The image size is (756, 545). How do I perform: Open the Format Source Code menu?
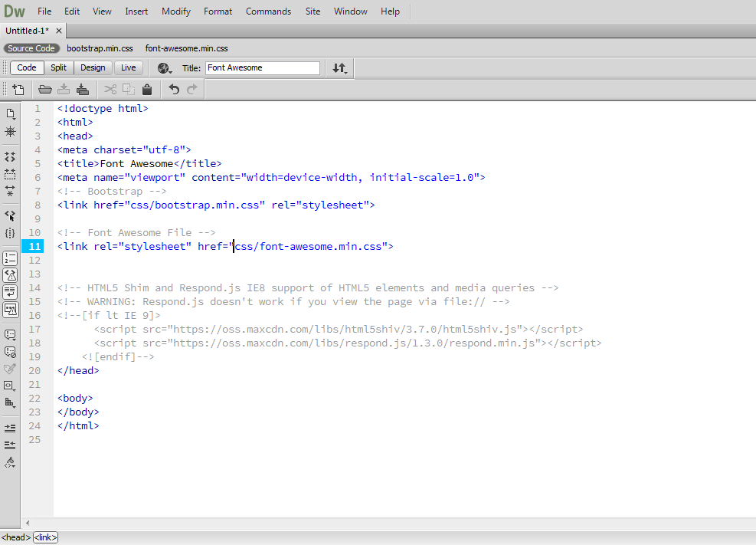(10, 462)
